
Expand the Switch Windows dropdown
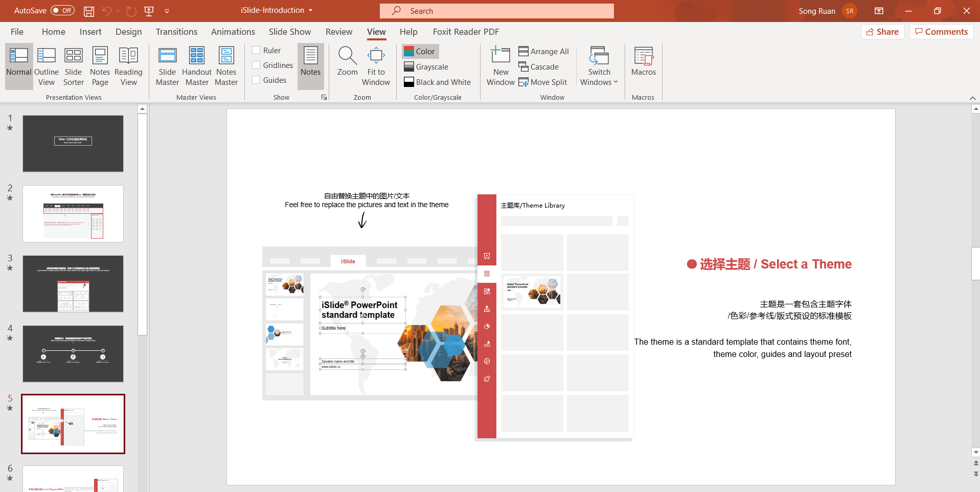[599, 66]
